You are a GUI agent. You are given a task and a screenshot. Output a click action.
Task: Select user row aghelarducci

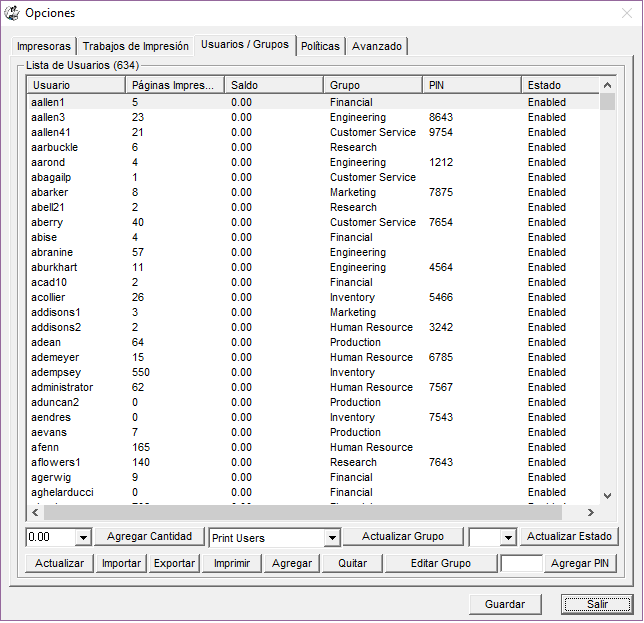click(x=313, y=492)
